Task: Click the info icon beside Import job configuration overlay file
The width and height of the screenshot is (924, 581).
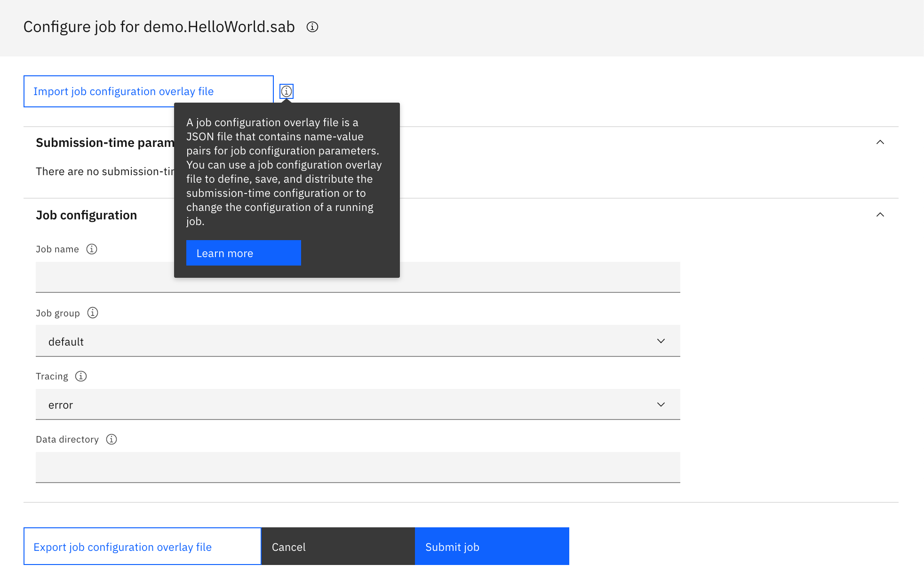Action: (287, 91)
